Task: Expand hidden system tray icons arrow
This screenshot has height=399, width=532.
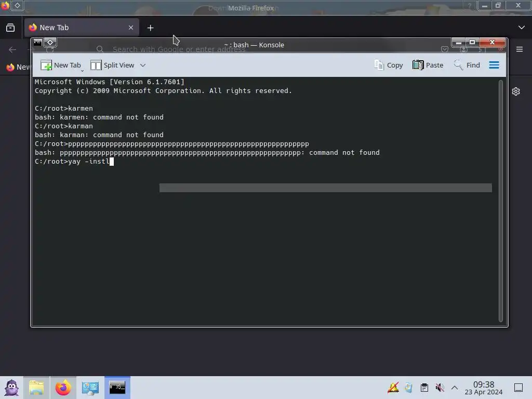Action: pyautogui.click(x=455, y=388)
